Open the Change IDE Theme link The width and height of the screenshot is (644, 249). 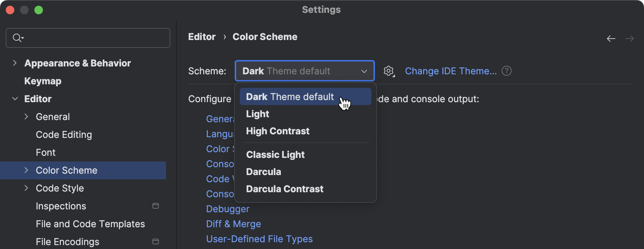tap(450, 71)
